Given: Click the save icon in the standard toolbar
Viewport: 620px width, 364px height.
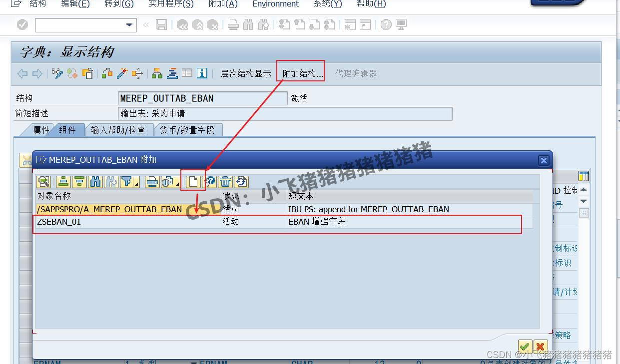Looking at the screenshot, I should pos(161,24).
